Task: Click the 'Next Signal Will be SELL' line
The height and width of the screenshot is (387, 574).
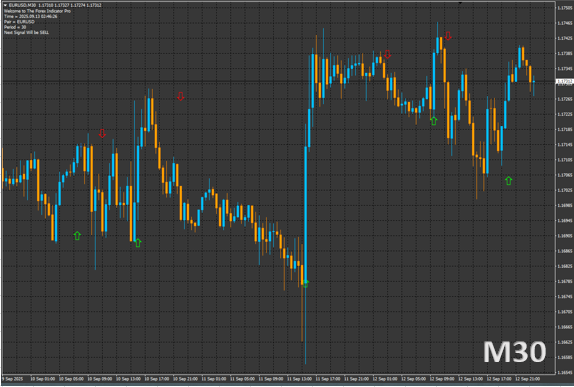Action: (x=26, y=33)
